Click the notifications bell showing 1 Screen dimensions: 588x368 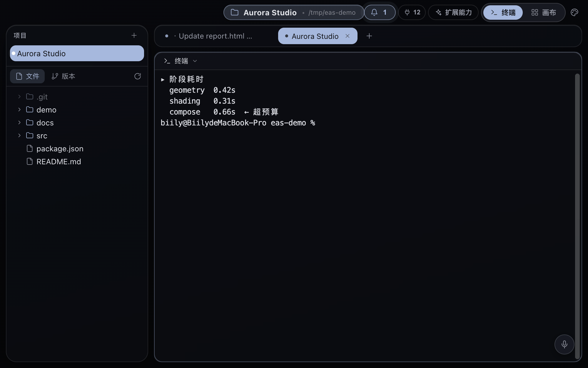[380, 12]
